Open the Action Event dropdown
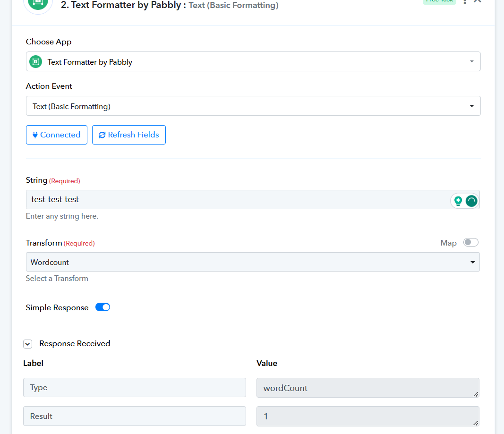This screenshot has width=504, height=434. click(x=253, y=106)
